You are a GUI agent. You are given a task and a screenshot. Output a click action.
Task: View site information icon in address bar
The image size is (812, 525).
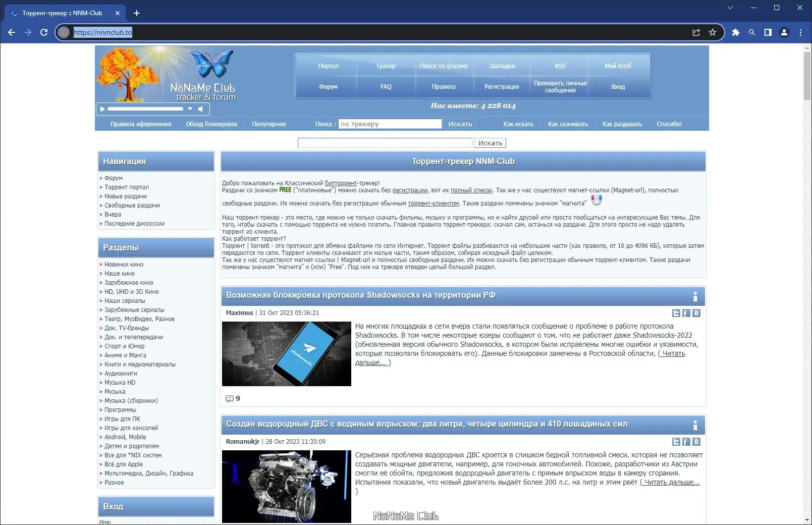(64, 32)
